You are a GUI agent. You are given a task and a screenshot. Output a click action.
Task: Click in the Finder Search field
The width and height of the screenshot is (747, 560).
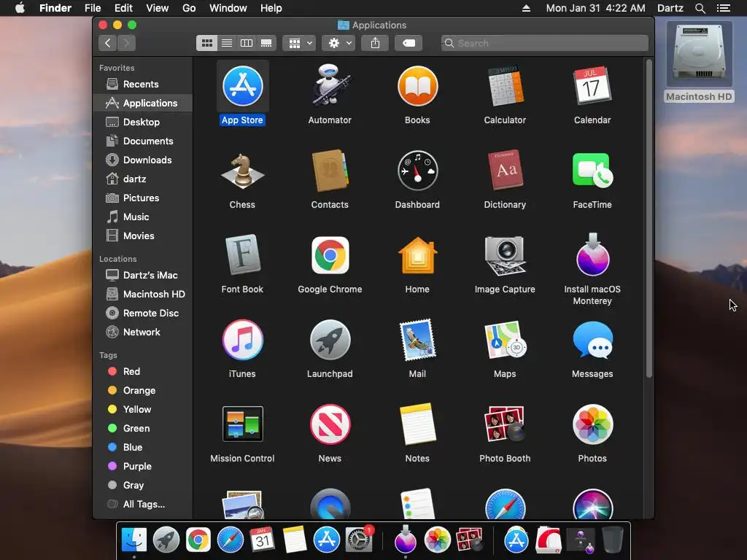pos(544,43)
